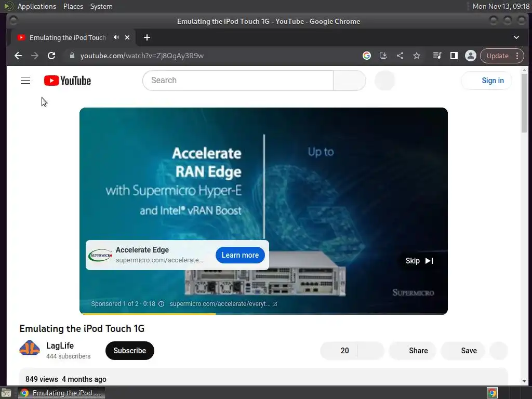Open Chrome three-dot menu next to Update
532x399 pixels.
(517, 56)
